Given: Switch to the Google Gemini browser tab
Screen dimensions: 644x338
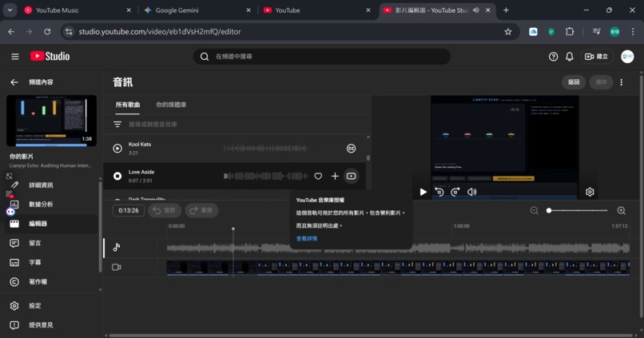Looking at the screenshot, I should coord(197,10).
